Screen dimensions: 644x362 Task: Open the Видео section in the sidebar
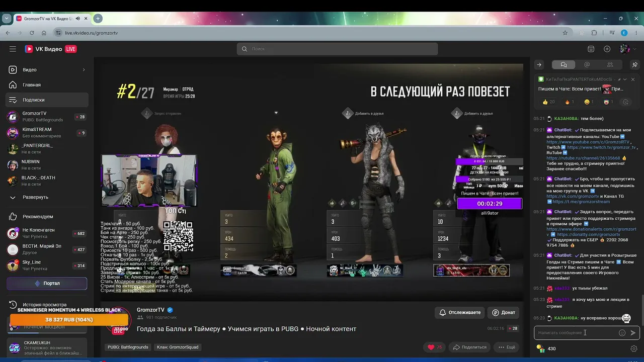pos(47,70)
